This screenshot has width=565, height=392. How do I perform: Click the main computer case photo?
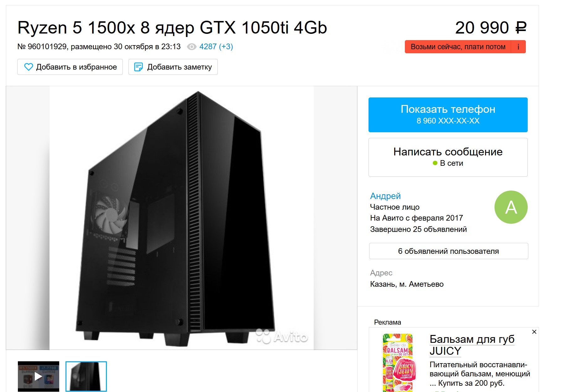(181, 218)
